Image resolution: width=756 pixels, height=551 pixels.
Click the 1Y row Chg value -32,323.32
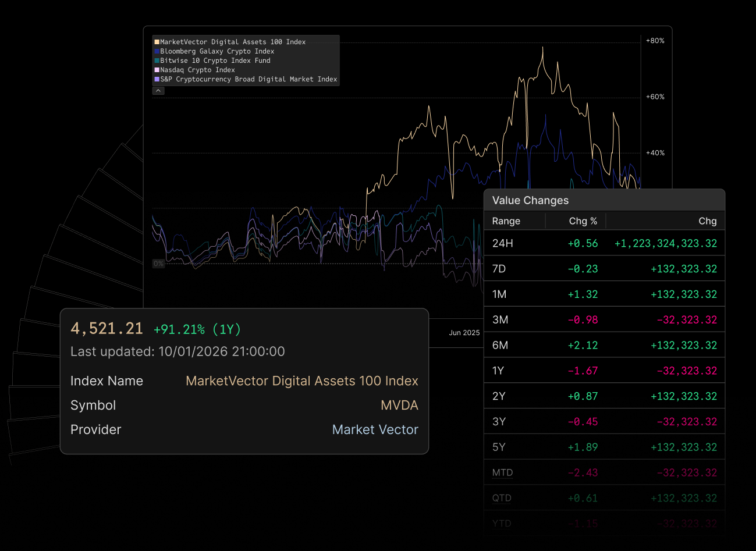tap(687, 371)
